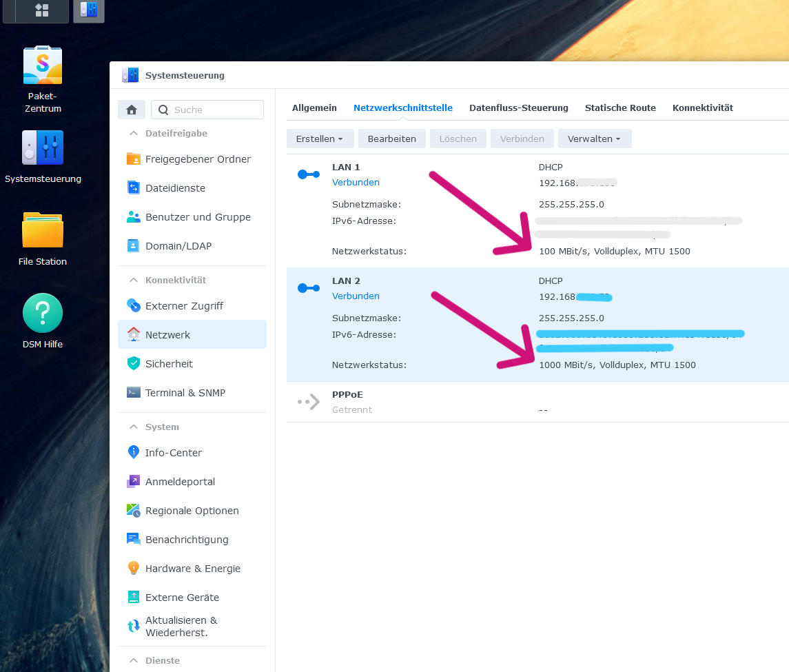The width and height of the screenshot is (789, 672).
Task: Click Verbunden status under LAN 2
Action: [x=356, y=296]
